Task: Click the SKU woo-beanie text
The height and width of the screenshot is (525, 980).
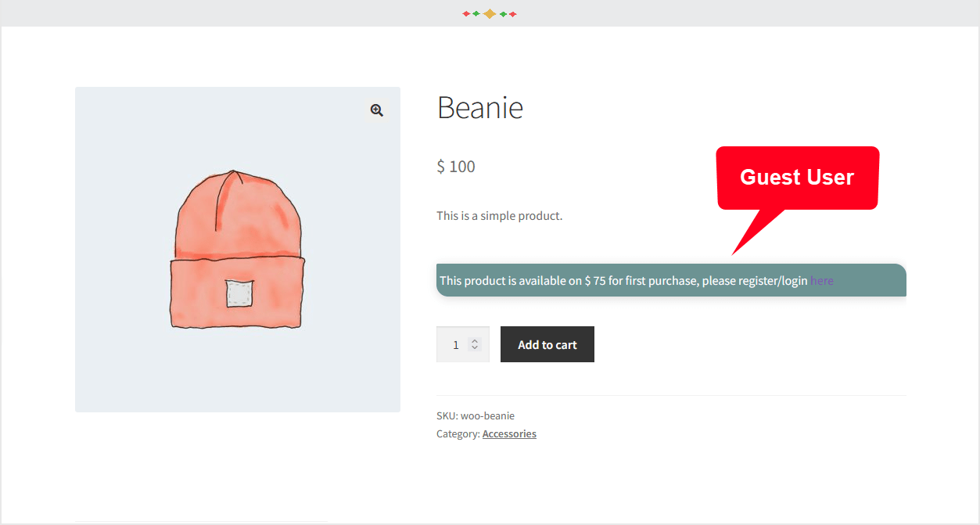Action: [x=475, y=415]
